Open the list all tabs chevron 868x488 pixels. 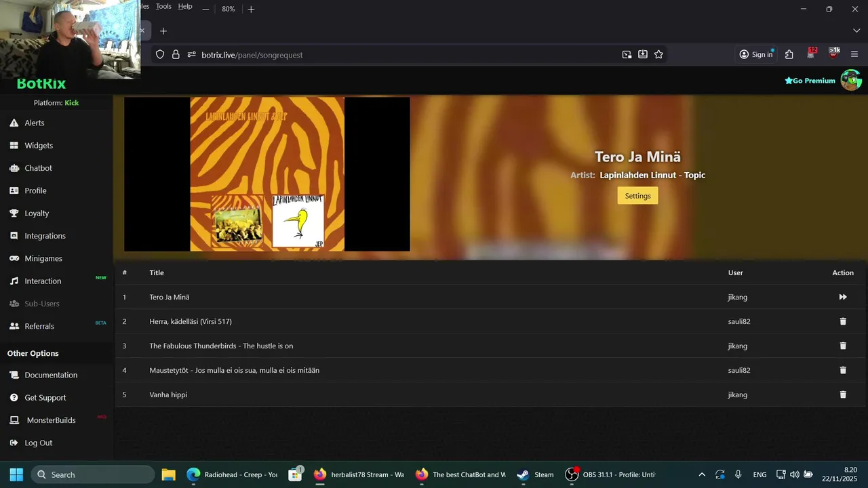point(856,30)
